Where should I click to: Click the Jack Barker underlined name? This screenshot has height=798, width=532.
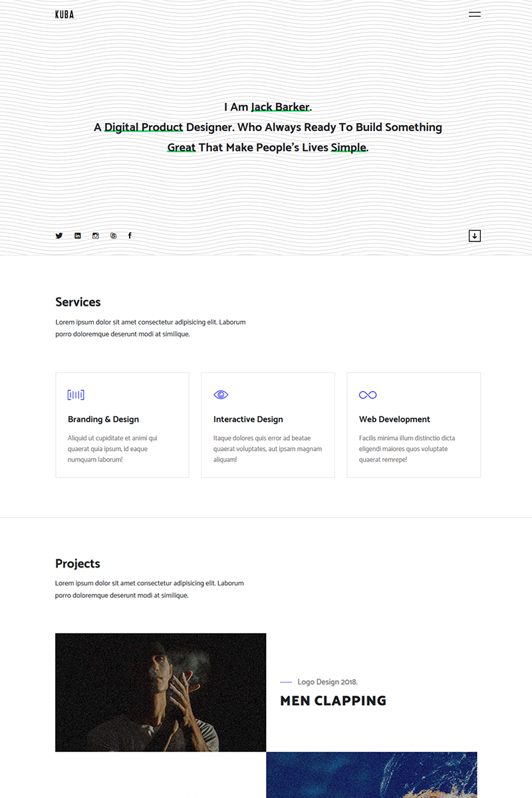click(x=280, y=107)
